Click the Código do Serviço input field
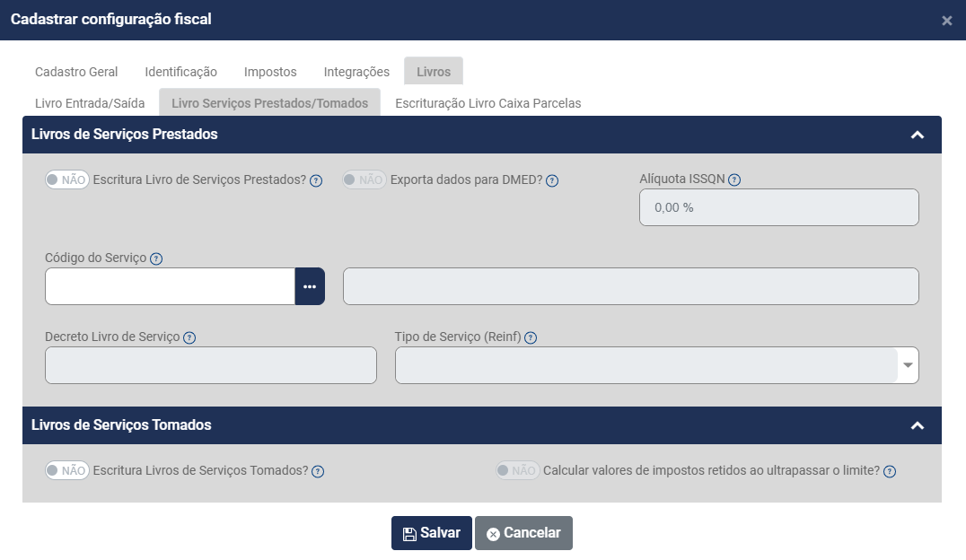The image size is (966, 560). (170, 286)
